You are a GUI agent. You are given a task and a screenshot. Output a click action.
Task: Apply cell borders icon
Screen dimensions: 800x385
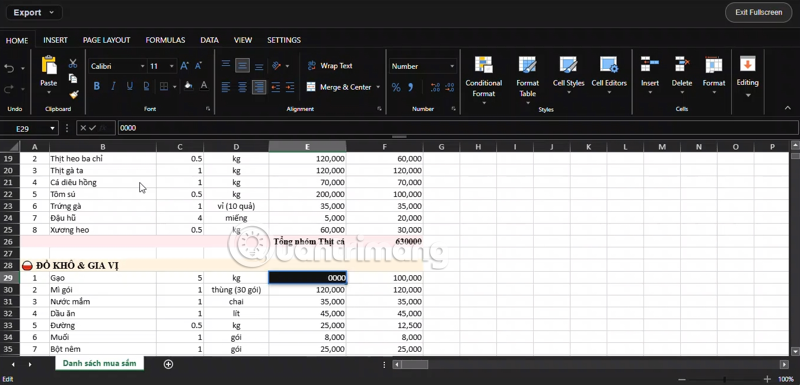(x=164, y=86)
